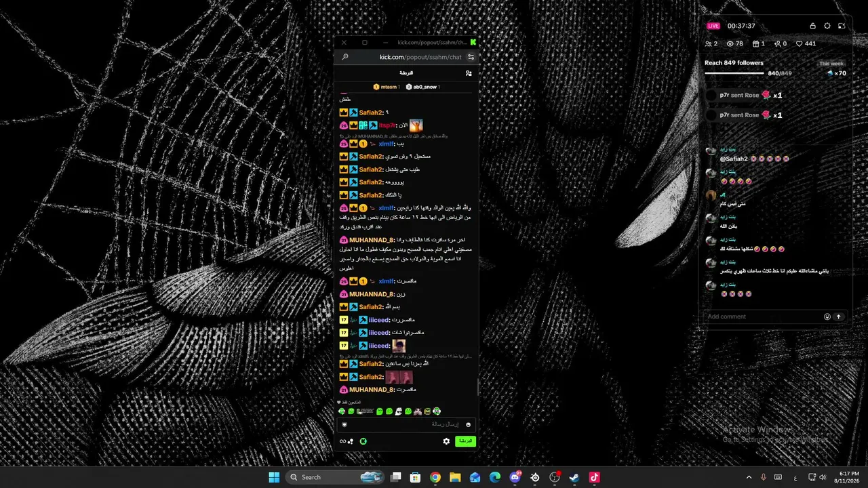Click the iiiceed username above the image message
Screen dimensions: 868x488
point(380,333)
